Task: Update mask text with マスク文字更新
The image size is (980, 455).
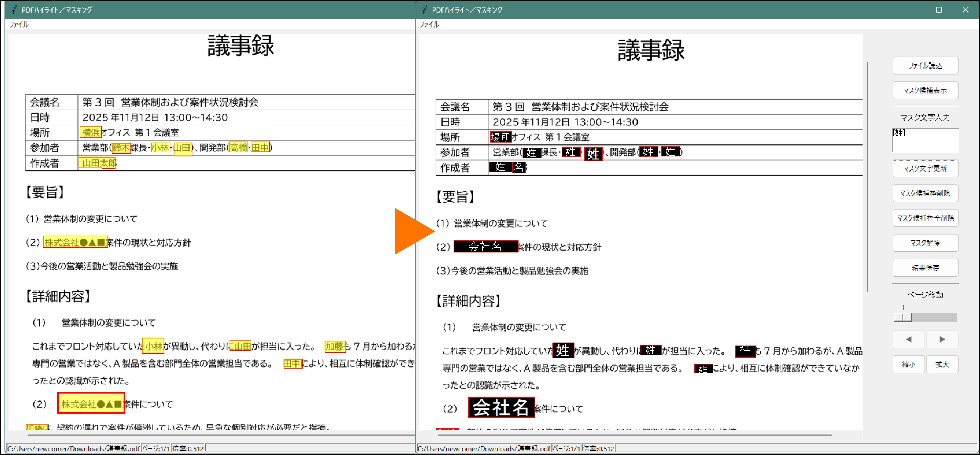Action: 925,168
